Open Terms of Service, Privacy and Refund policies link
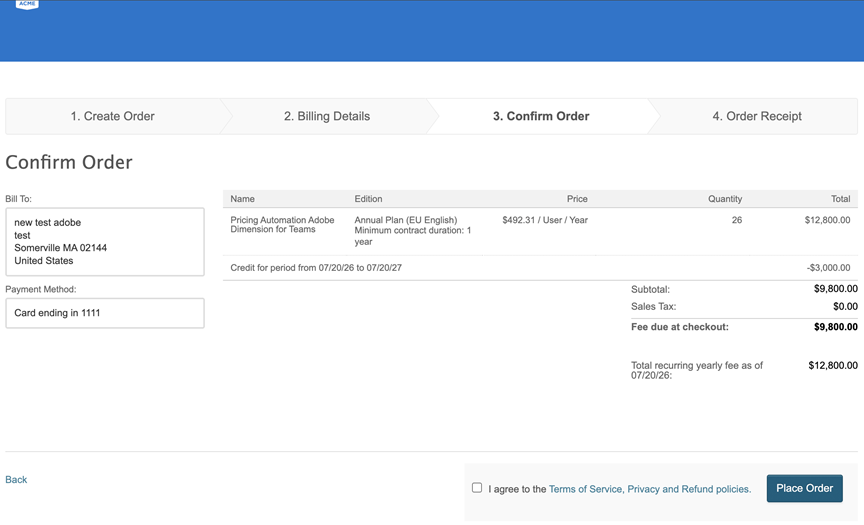Viewport: 864px width, 525px height. (x=650, y=489)
